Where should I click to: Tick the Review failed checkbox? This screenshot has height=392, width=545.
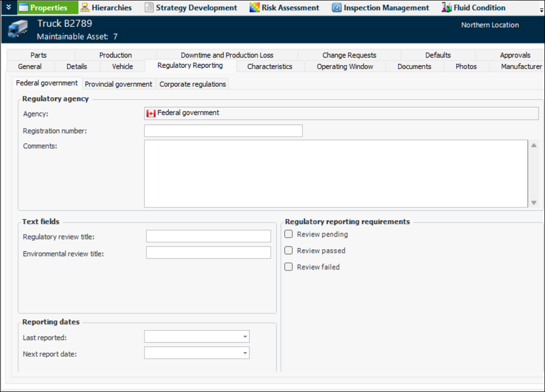click(x=289, y=267)
